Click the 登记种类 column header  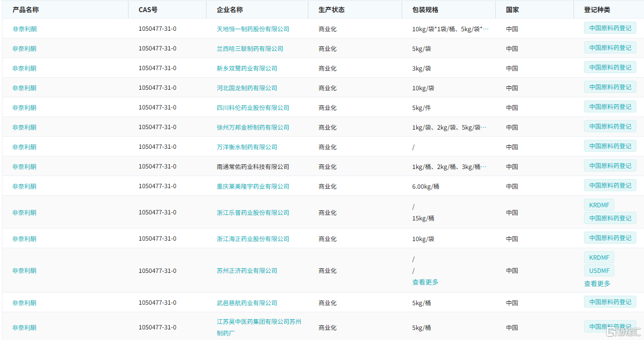pos(597,10)
